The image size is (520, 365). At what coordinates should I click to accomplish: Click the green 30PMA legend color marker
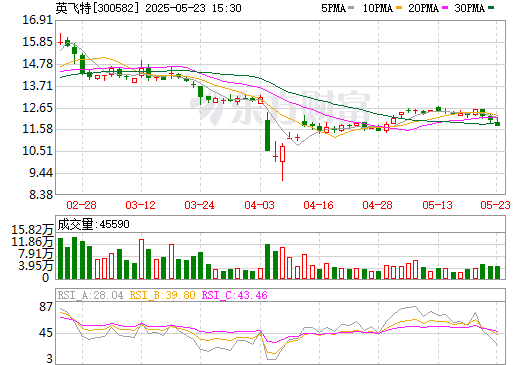point(491,8)
